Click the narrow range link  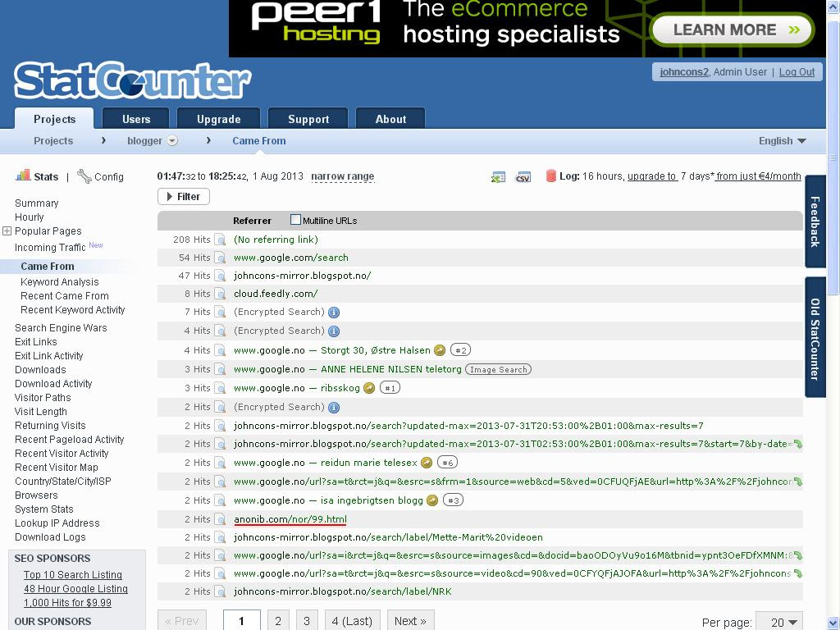coord(342,176)
